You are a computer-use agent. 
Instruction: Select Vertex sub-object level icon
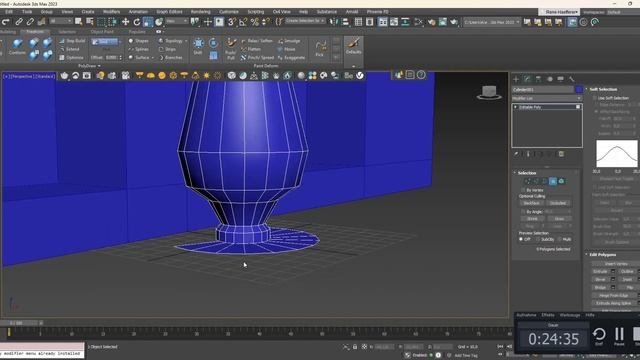527,181
